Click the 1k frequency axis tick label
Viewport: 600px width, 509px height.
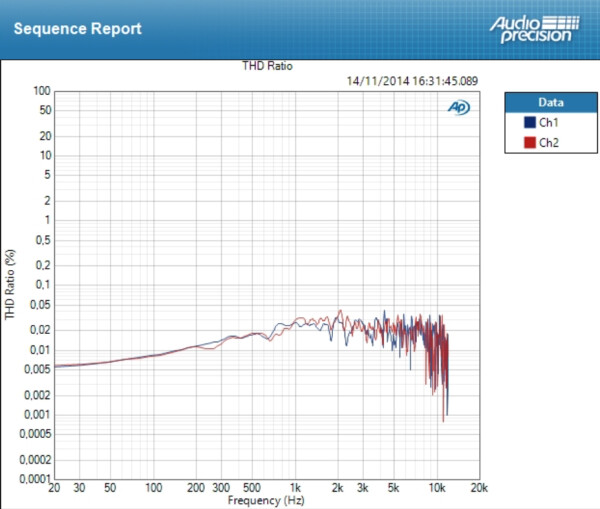(295, 488)
